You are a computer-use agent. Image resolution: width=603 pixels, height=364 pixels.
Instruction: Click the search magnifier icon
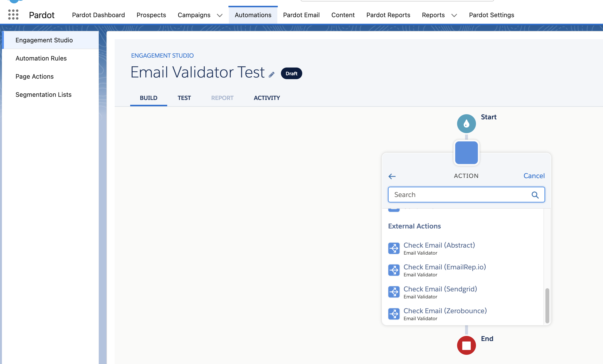coord(535,195)
